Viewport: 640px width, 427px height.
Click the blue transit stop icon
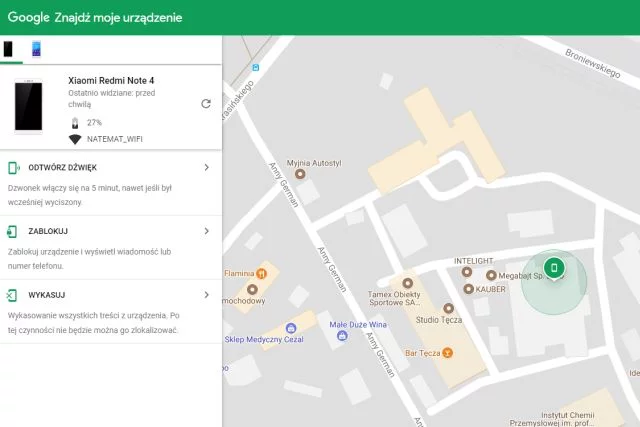[x=256, y=67]
